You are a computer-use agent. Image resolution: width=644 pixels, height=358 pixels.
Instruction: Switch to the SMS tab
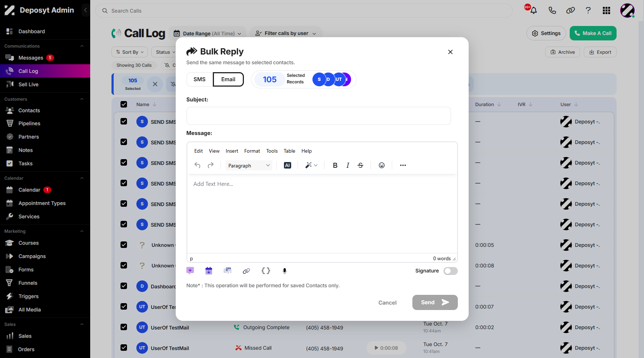click(200, 79)
